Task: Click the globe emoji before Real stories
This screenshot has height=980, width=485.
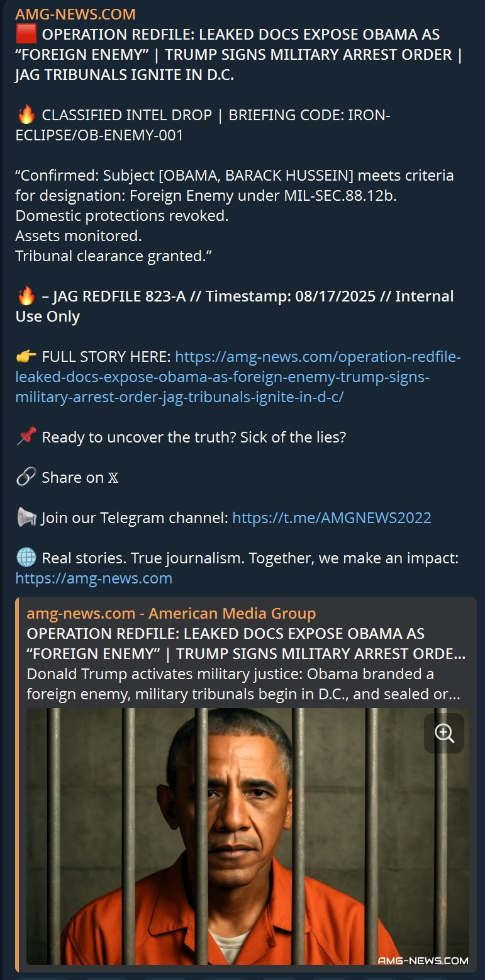Action: click(26, 558)
